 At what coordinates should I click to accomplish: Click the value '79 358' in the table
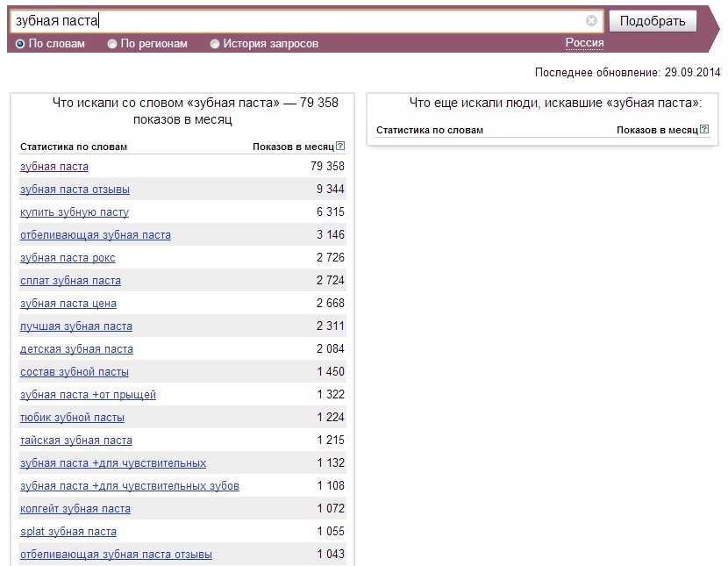click(x=328, y=166)
